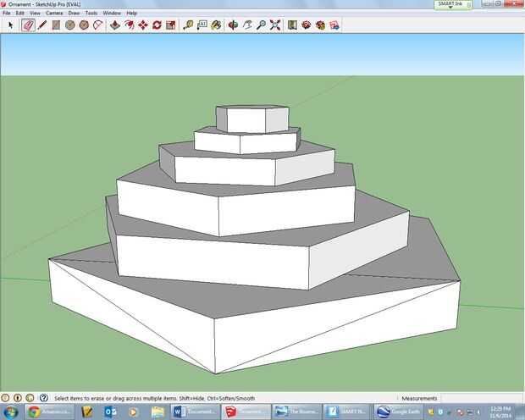Open the Help menu

(132, 13)
